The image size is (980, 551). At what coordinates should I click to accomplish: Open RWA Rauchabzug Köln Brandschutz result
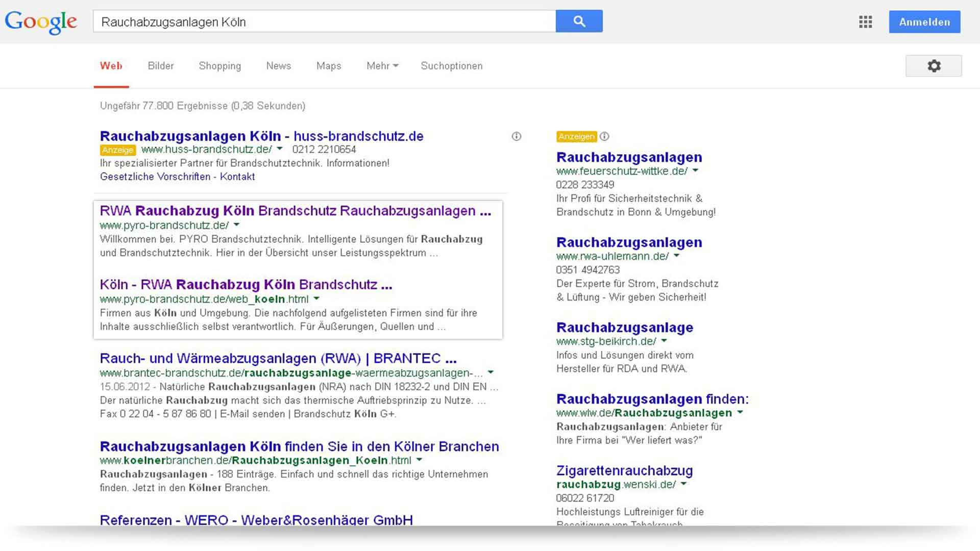(x=296, y=211)
